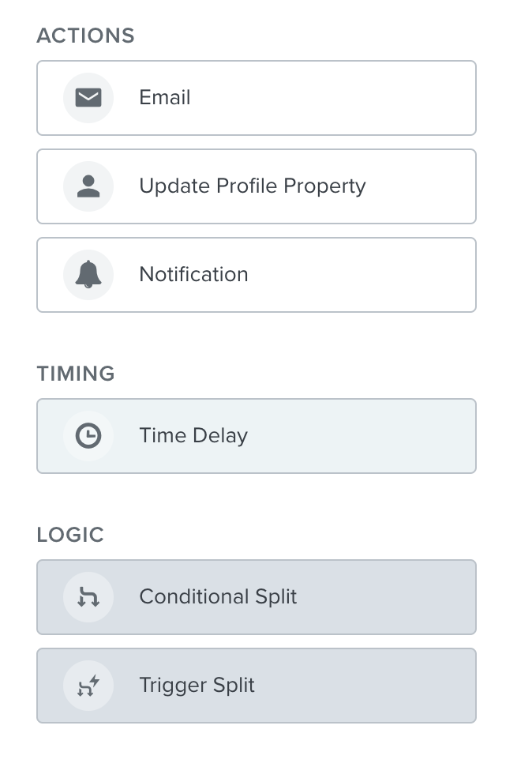
Task: Pick the Notification action label
Action: click(x=193, y=274)
